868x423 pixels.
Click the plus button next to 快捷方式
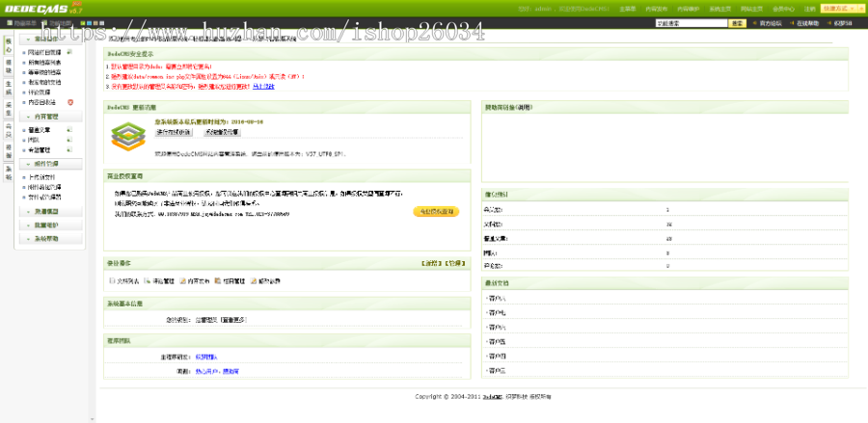(x=859, y=9)
